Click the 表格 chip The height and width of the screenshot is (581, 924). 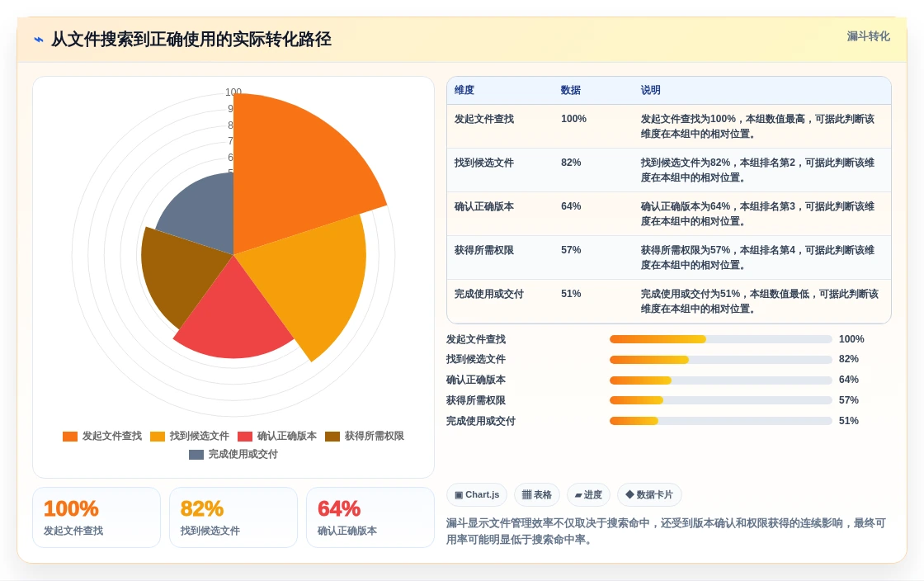click(537, 495)
